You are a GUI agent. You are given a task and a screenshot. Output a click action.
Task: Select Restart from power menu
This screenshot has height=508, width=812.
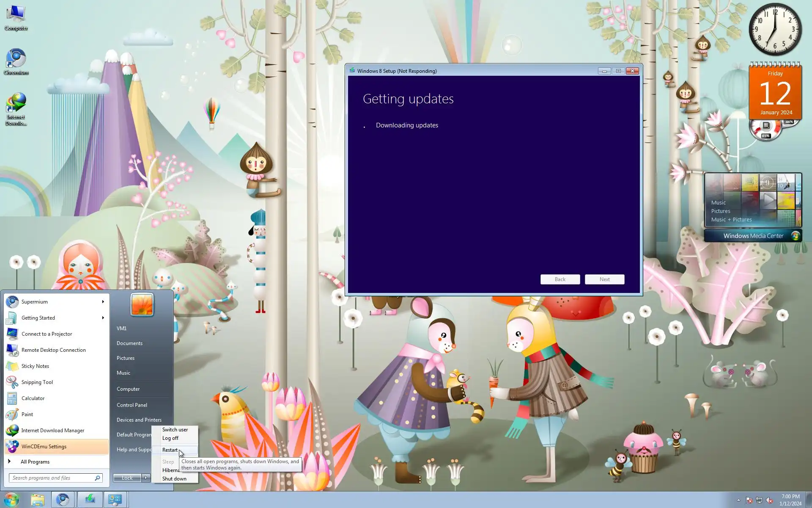pyautogui.click(x=170, y=450)
